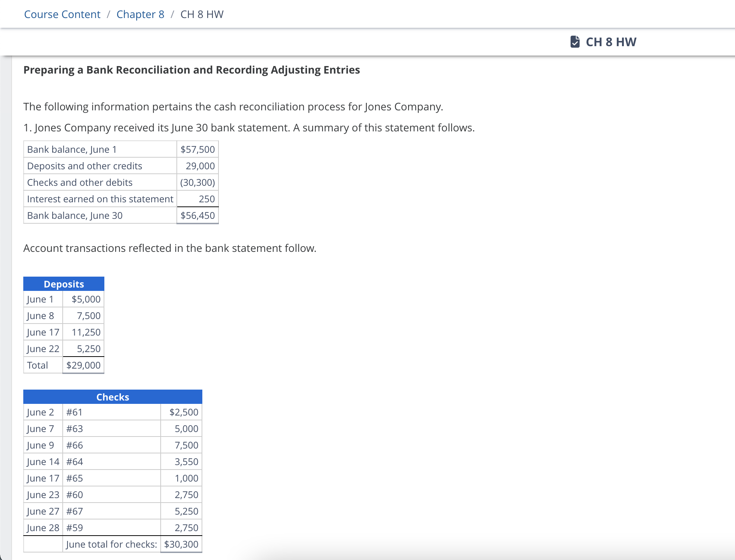This screenshot has width=735, height=560.
Task: Click the deposits Total $29,000 cell
Action: click(x=83, y=365)
